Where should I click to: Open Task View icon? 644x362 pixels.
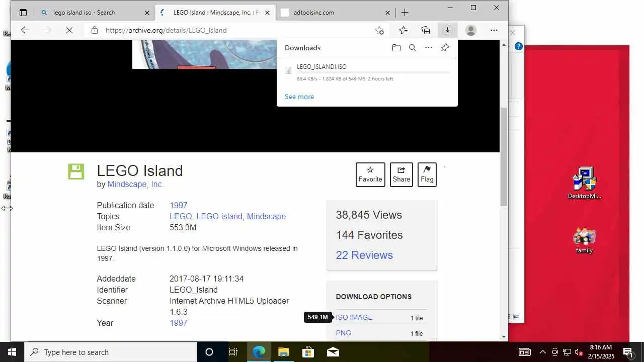tap(233, 352)
